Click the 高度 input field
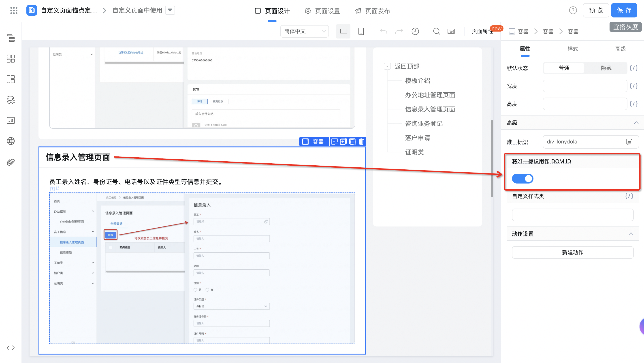Screen dimensions: 644x363 tap(585, 104)
